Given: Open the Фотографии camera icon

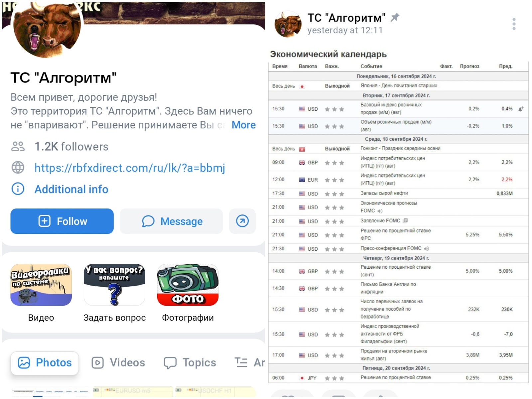Looking at the screenshot, I should 188,285.
